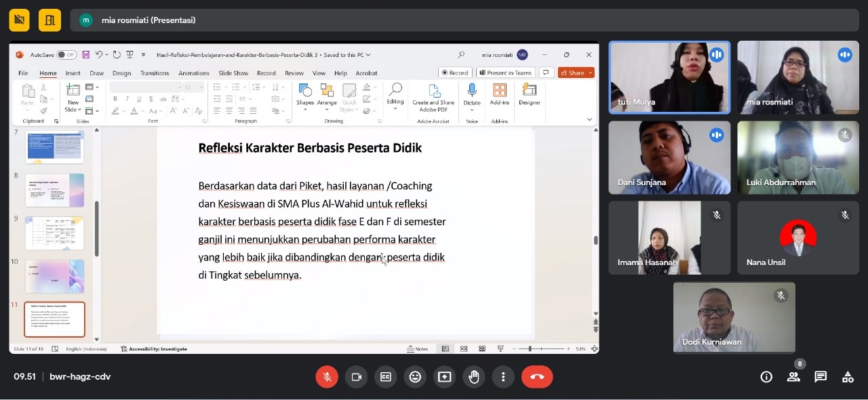Image resolution: width=868 pixels, height=400 pixels.
Task: Unmute the microphone in the call bar
Action: (x=327, y=377)
